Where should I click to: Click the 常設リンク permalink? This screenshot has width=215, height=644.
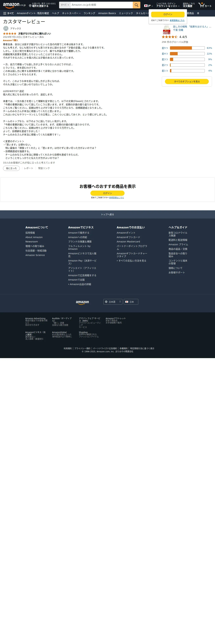(x=44, y=168)
